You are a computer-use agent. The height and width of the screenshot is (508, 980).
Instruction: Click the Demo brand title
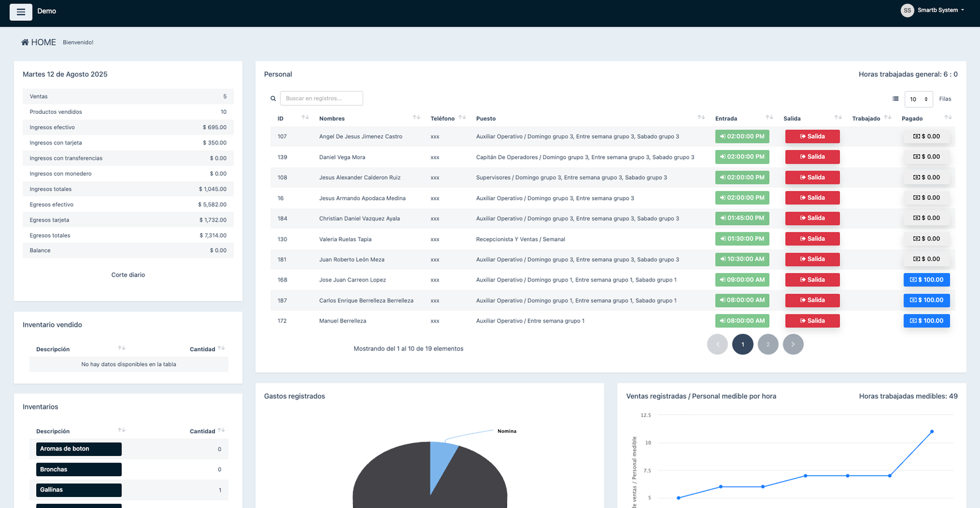click(x=47, y=11)
